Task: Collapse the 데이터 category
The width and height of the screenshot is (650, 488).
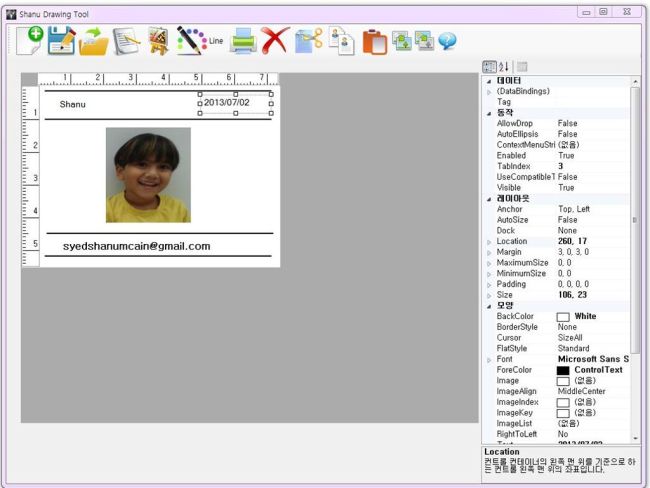Action: [x=489, y=81]
